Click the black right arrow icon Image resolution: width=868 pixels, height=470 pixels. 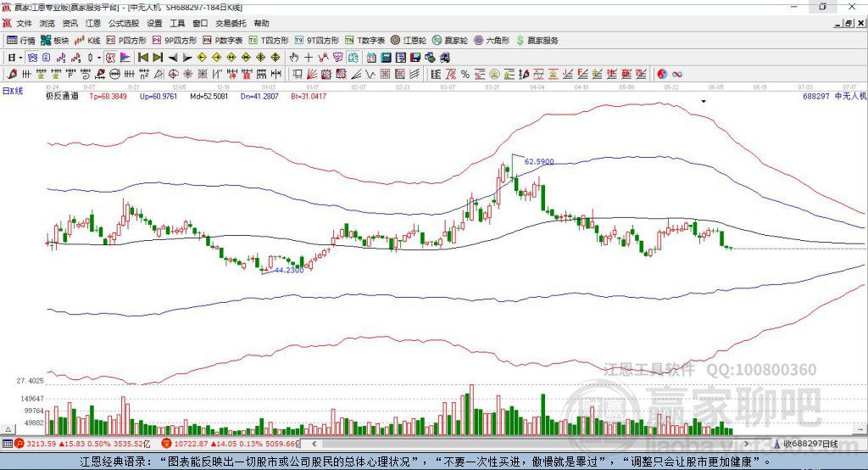187,58
